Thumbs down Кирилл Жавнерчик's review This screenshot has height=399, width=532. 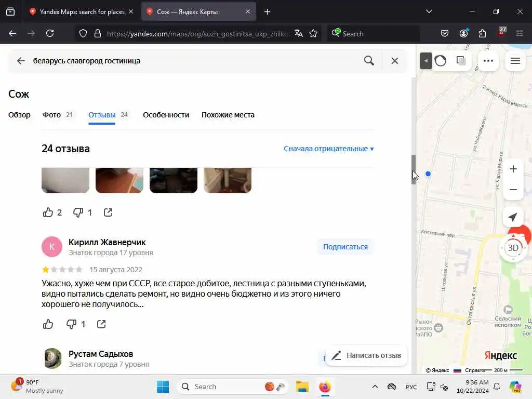click(71, 324)
